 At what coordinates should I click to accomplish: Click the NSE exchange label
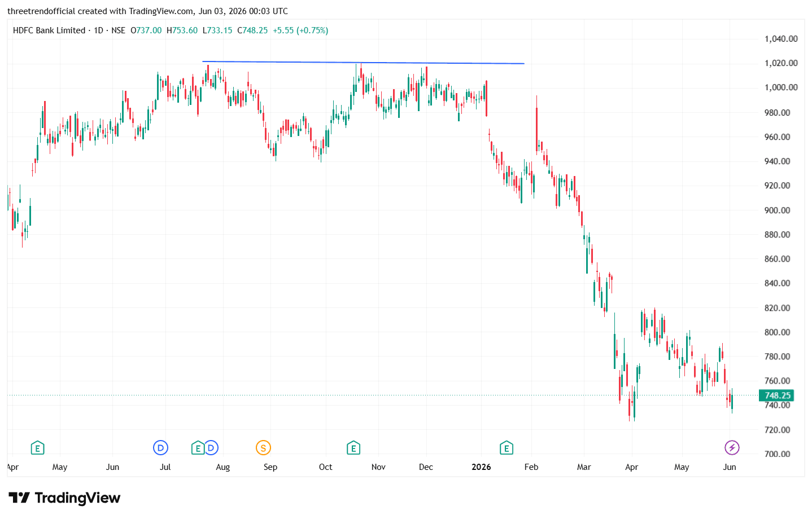tap(119, 30)
